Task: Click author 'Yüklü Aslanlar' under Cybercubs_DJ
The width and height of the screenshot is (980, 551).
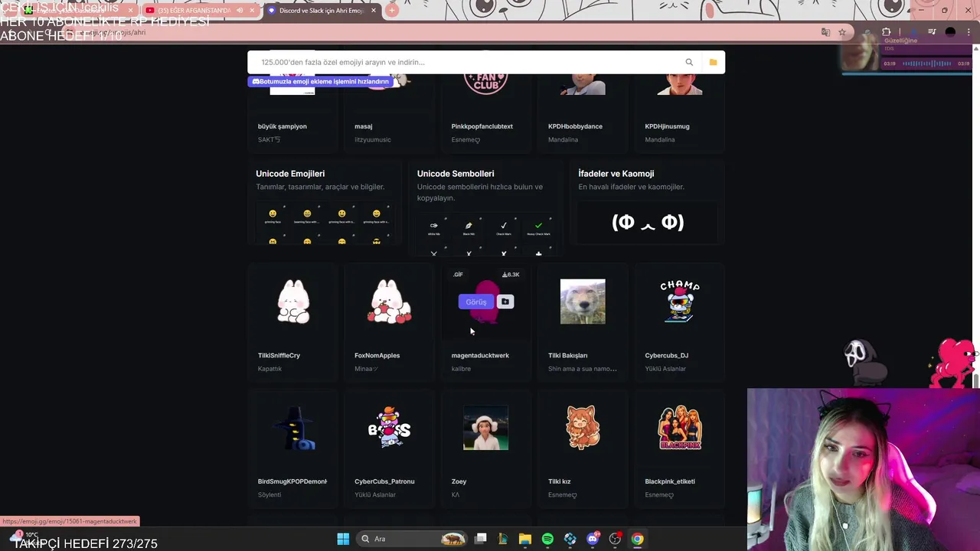Action: coord(665,369)
